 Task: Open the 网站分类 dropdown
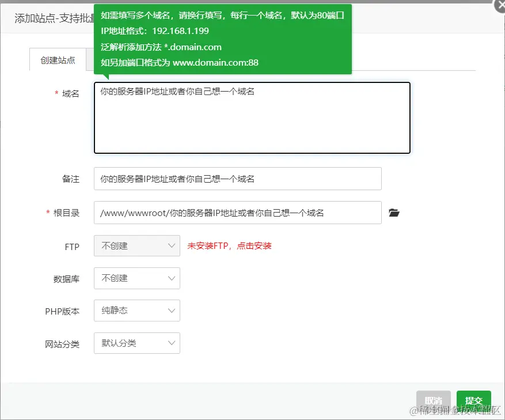point(137,343)
